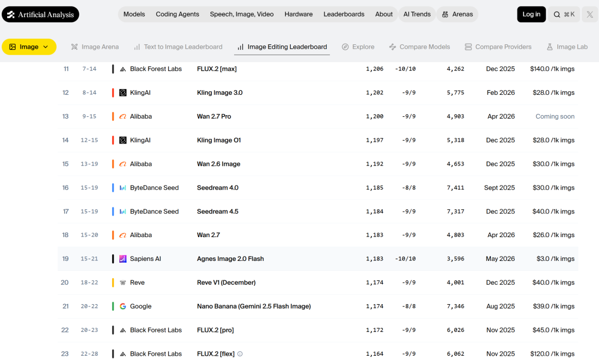This screenshot has width=599, height=364.
Task: Click the Alibaba logo beside Wan 2.7 Pro
Action: pos(123,116)
